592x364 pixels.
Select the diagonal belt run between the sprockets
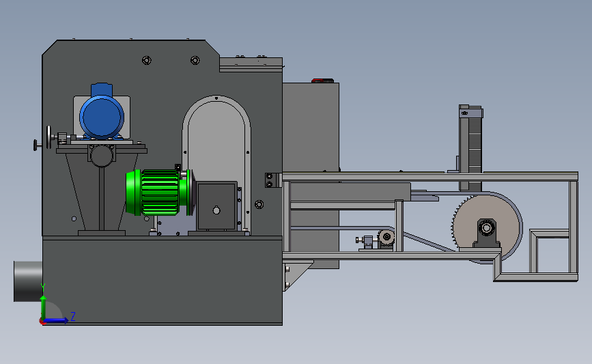[x=429, y=241]
